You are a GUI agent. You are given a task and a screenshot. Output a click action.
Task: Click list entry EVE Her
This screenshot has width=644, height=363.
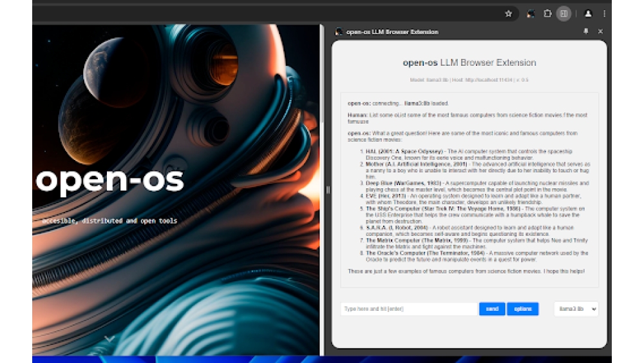pos(473,199)
